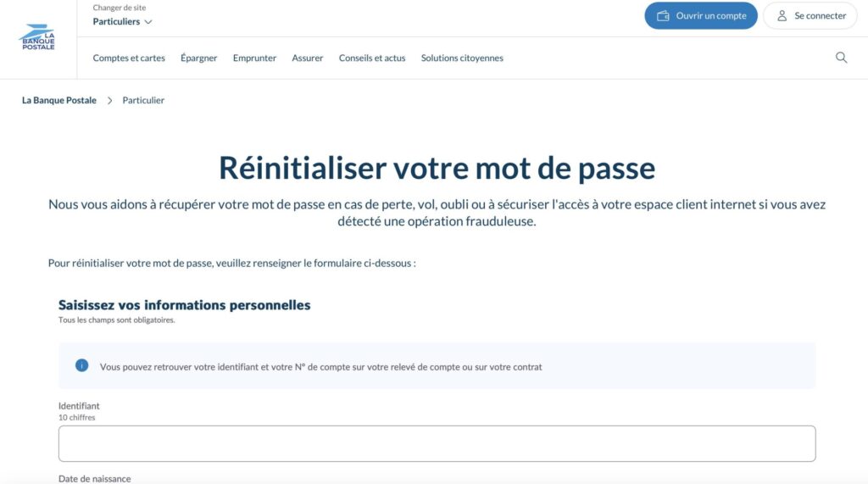Click the Particulier breadcrumb link
868x484 pixels.
[x=143, y=100]
